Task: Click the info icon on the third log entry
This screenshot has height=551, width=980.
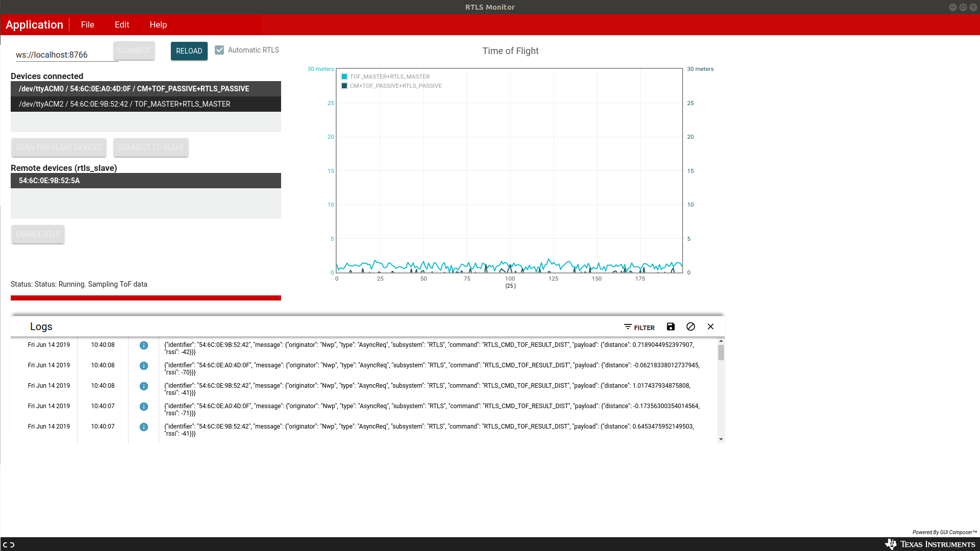Action: click(x=144, y=386)
